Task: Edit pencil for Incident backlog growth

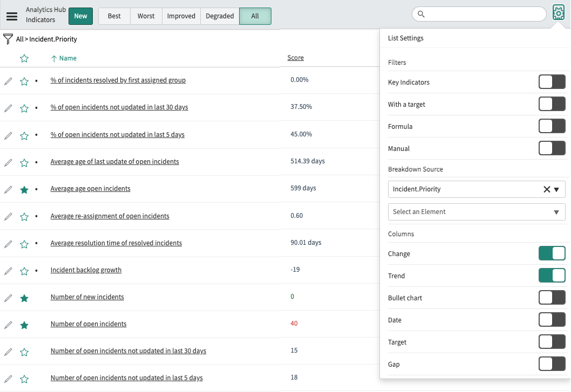Action: tap(8, 271)
